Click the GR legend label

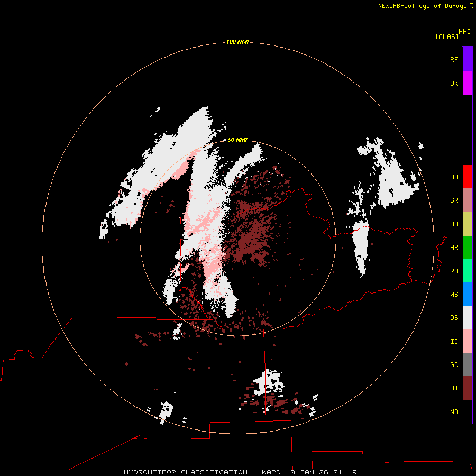(x=454, y=200)
